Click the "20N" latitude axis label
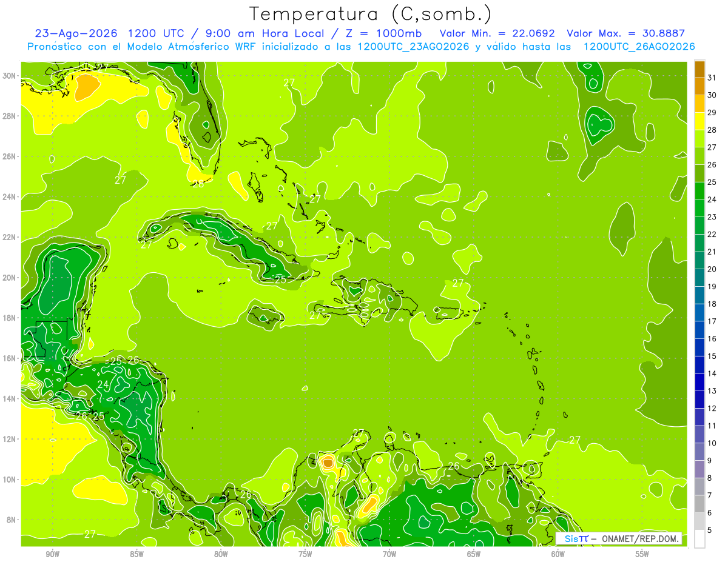This screenshot has width=728, height=562. (x=9, y=278)
